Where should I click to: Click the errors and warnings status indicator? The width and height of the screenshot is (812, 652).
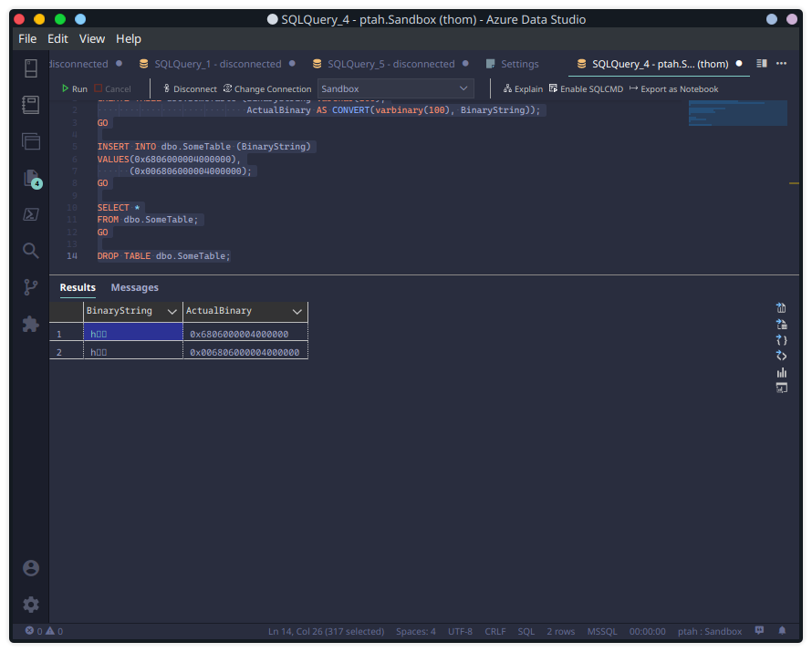pyautogui.click(x=44, y=631)
